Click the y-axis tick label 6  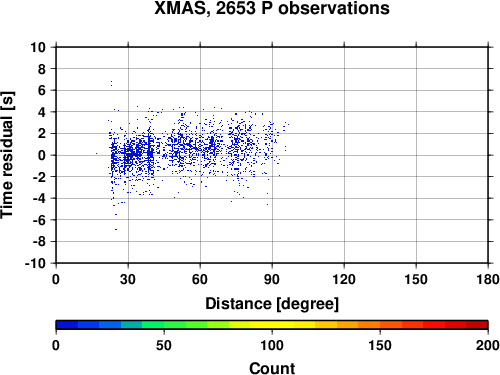(x=42, y=90)
